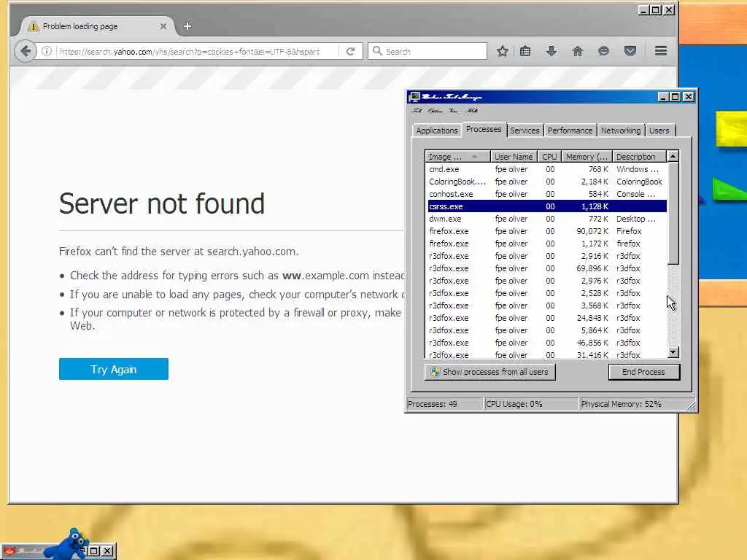Switch to the Performance tab
The width and height of the screenshot is (747, 560).
[x=570, y=131]
